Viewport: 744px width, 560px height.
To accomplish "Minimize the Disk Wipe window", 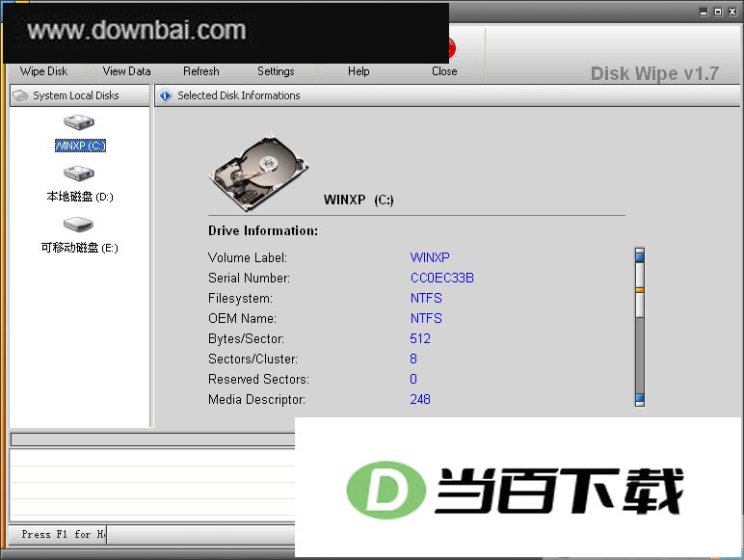I will coord(704,12).
